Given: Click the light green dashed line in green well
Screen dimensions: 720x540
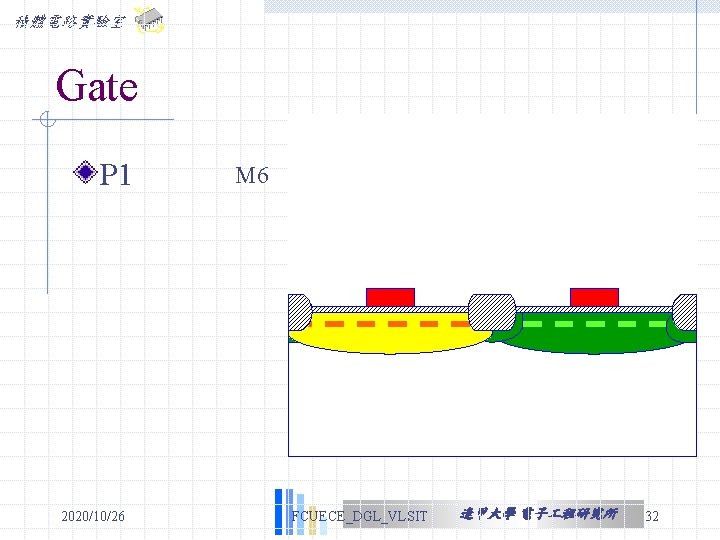Looking at the screenshot, I should (x=594, y=324).
